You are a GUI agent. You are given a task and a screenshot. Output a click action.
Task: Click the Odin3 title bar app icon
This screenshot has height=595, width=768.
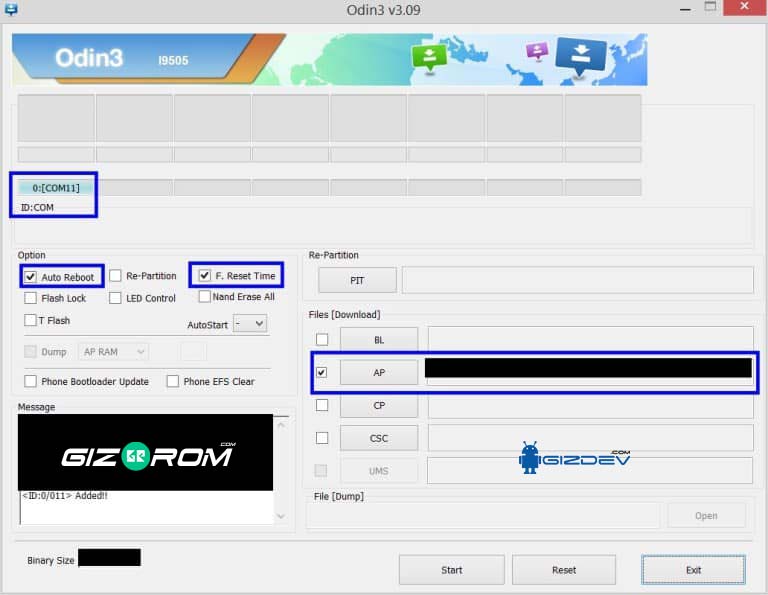[11, 9]
